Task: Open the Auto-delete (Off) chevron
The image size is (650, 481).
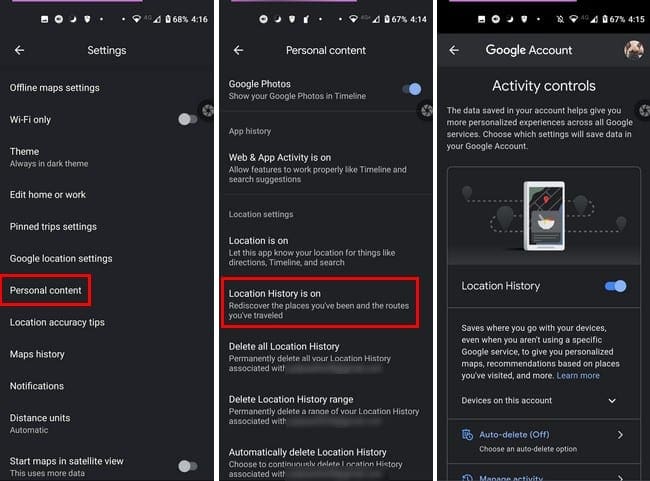Action: pyautogui.click(x=620, y=435)
